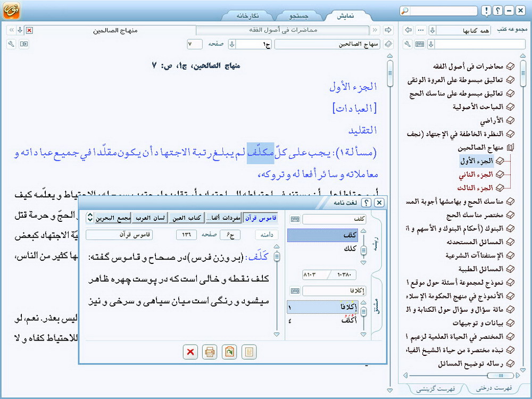Click the dictionary tabs up-down stepper
532x399 pixels.
click(x=90, y=218)
